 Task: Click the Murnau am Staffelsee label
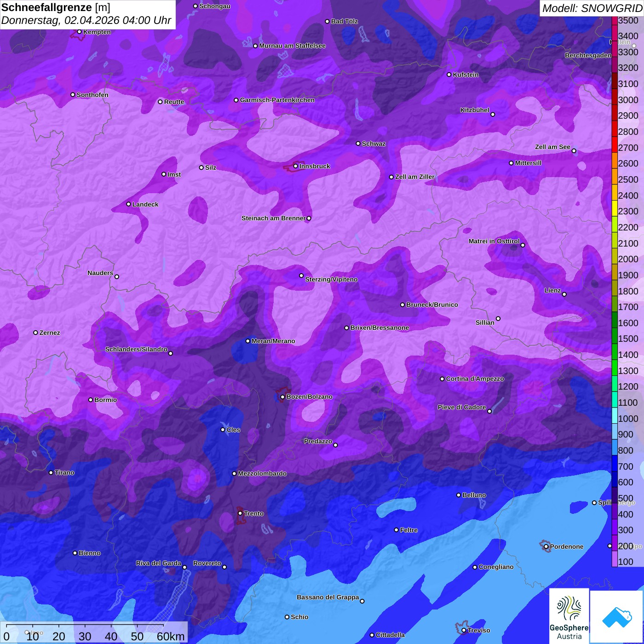coord(293,46)
